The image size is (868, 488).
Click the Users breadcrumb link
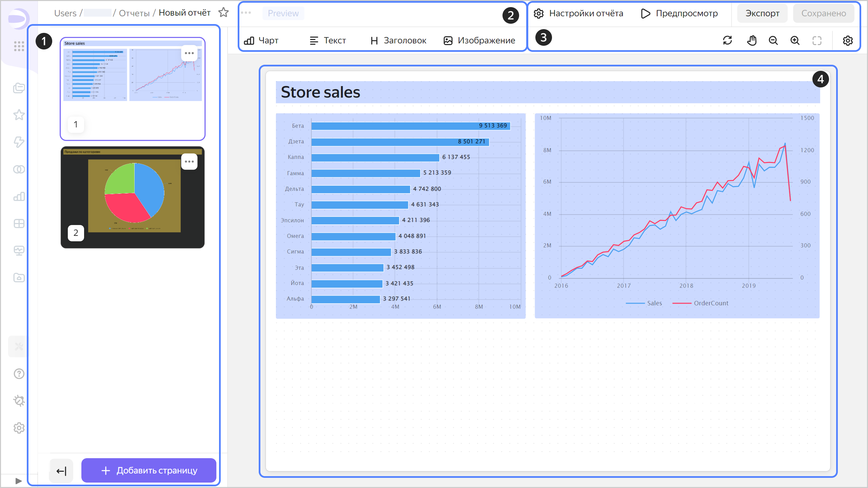coord(65,13)
